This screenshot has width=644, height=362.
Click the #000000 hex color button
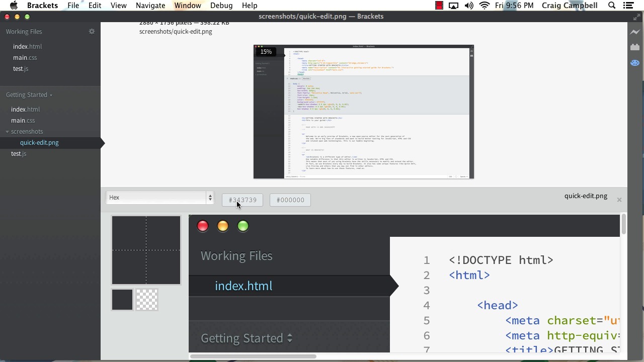click(290, 200)
